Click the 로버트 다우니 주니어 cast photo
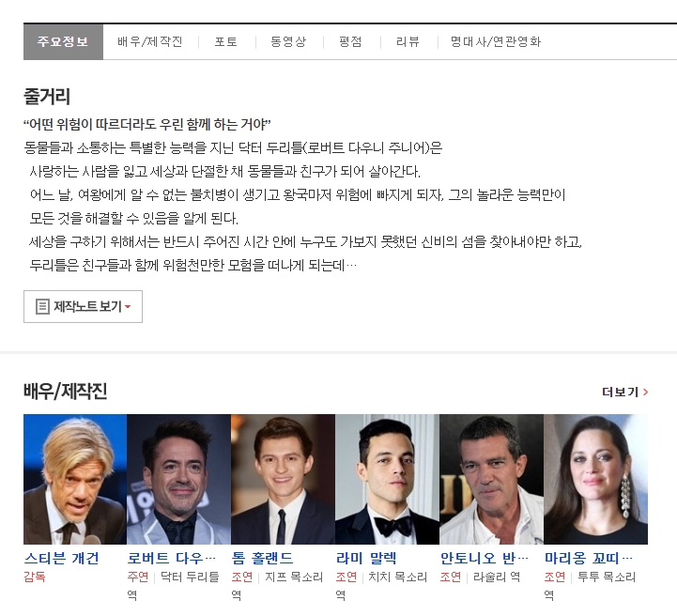The width and height of the screenshot is (677, 616). (178, 479)
